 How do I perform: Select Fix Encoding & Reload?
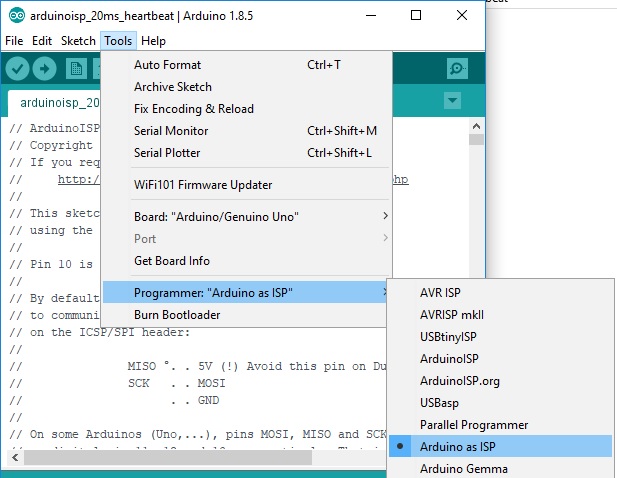[247, 109]
